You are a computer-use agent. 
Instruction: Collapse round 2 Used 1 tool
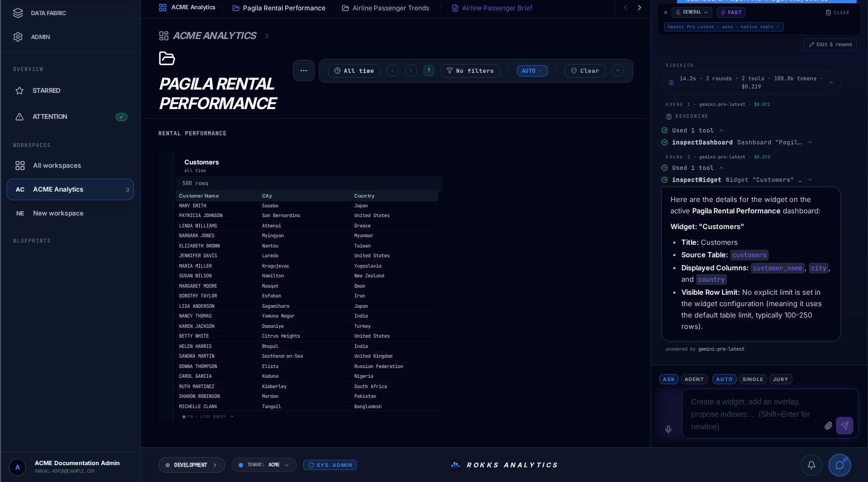pos(722,168)
